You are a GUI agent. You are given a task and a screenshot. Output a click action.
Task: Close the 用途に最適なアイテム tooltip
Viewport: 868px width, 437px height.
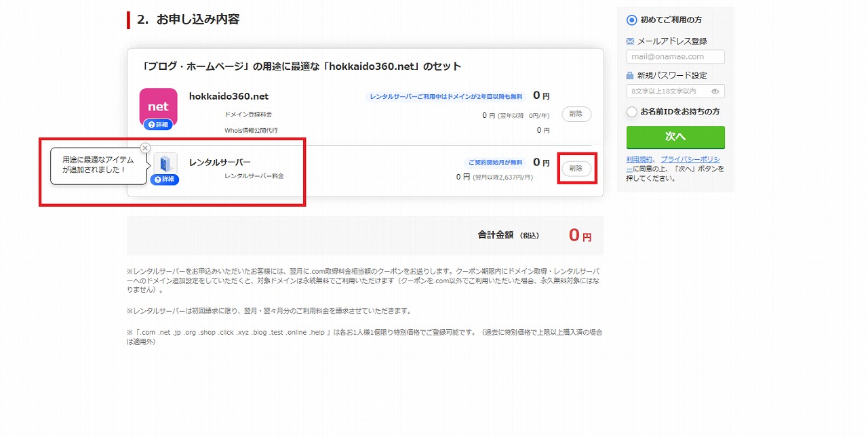pos(145,148)
